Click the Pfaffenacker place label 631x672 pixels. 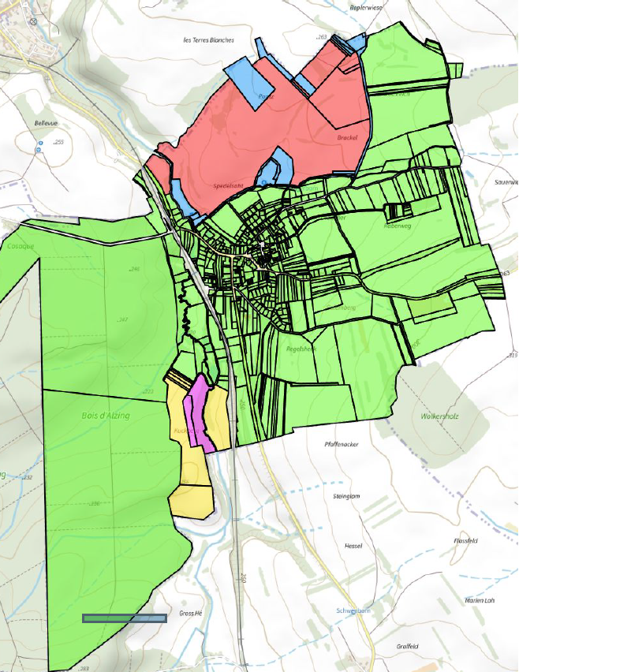pyautogui.click(x=342, y=445)
